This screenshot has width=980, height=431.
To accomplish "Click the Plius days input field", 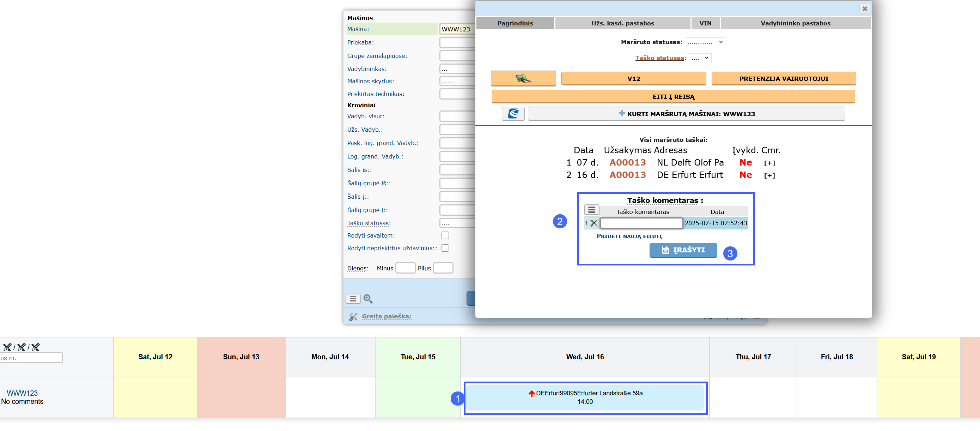I will pyautogui.click(x=443, y=268).
